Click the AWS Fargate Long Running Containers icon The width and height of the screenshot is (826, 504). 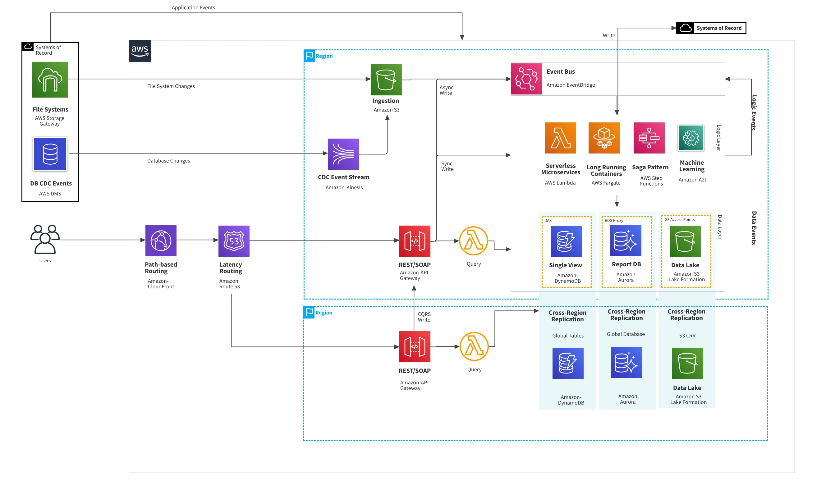click(x=604, y=138)
